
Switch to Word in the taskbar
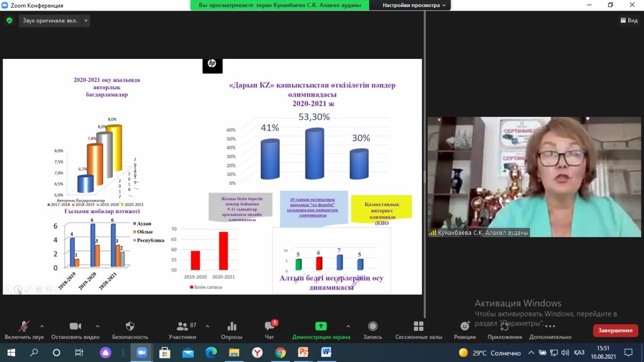click(x=326, y=352)
